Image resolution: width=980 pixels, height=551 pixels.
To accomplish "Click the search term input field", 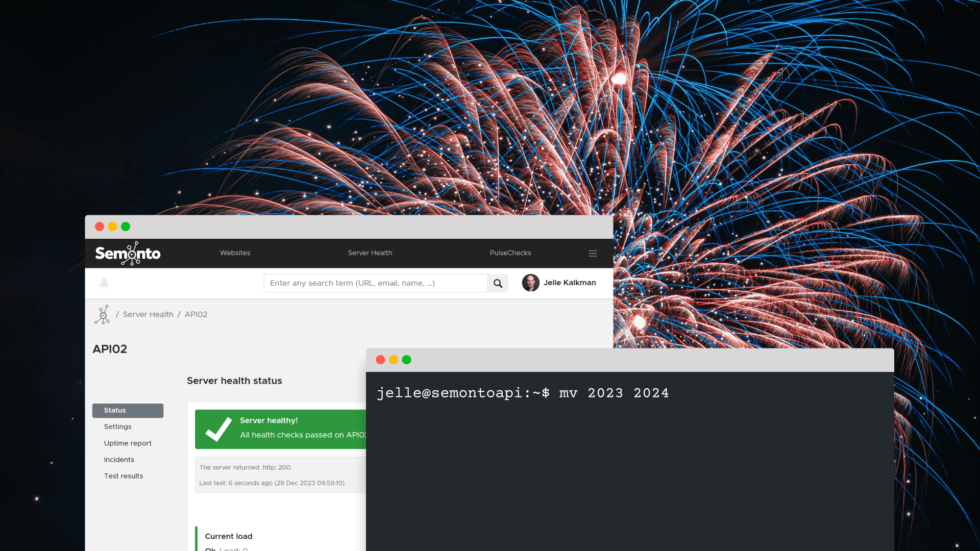I will pos(376,283).
